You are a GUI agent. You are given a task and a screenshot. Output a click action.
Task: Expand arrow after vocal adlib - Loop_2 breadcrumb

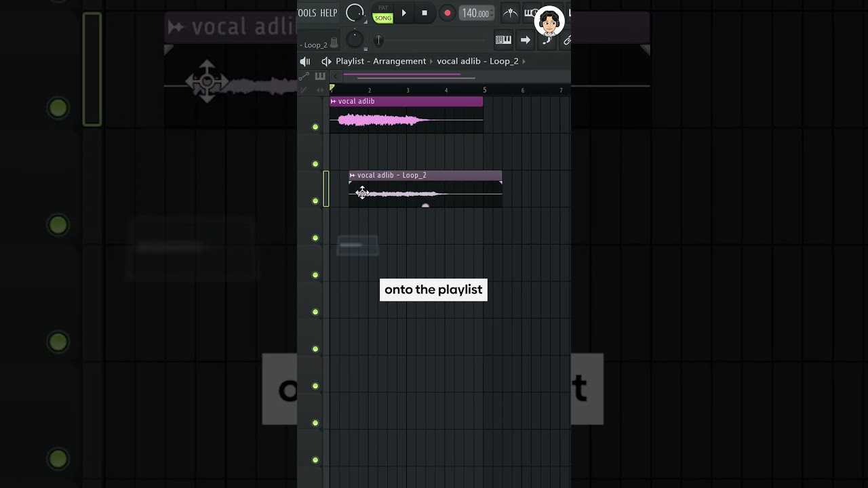524,61
